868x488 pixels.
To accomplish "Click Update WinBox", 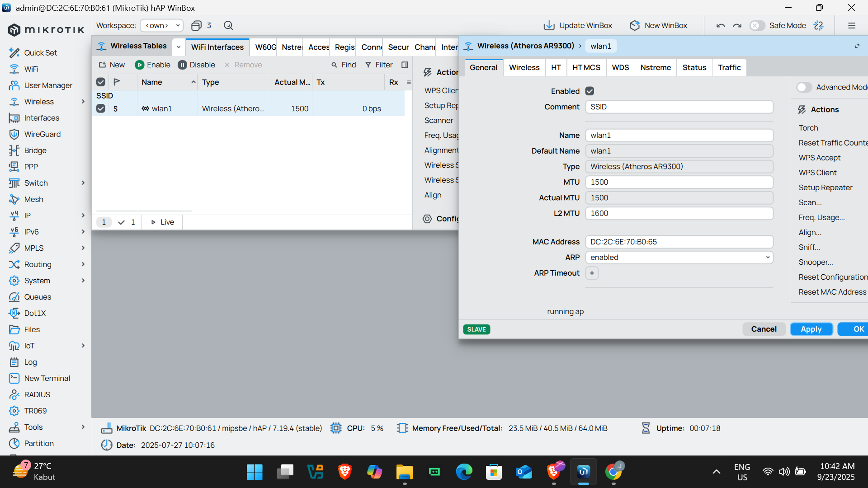I will [x=578, y=25].
